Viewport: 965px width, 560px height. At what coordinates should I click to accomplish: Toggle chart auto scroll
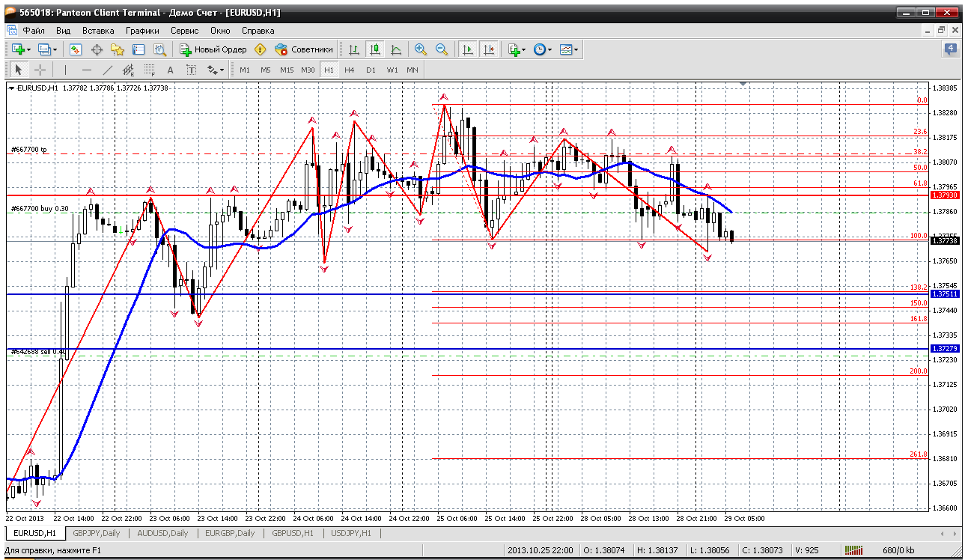[x=468, y=49]
